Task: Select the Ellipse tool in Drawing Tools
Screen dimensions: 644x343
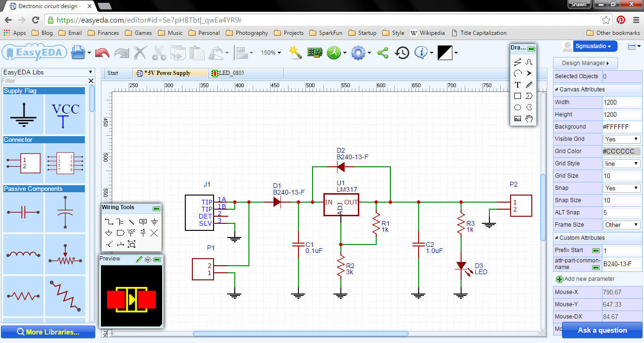Action: click(x=517, y=107)
